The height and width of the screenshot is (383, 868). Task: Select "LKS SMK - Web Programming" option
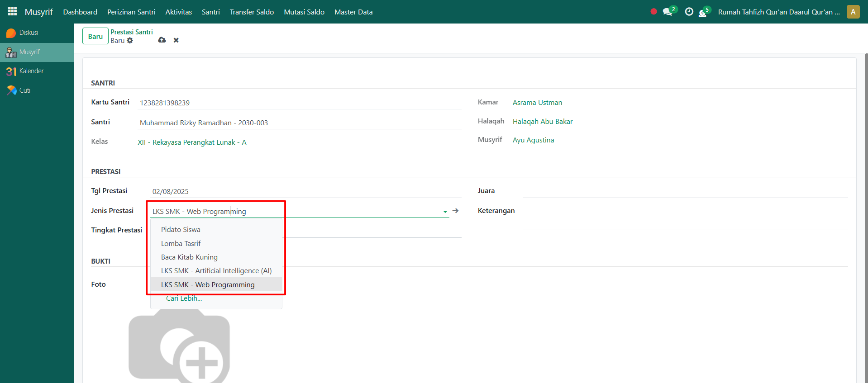208,284
